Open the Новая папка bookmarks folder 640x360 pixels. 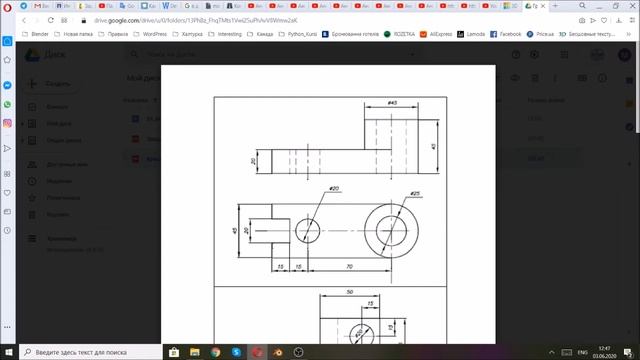coord(73,34)
